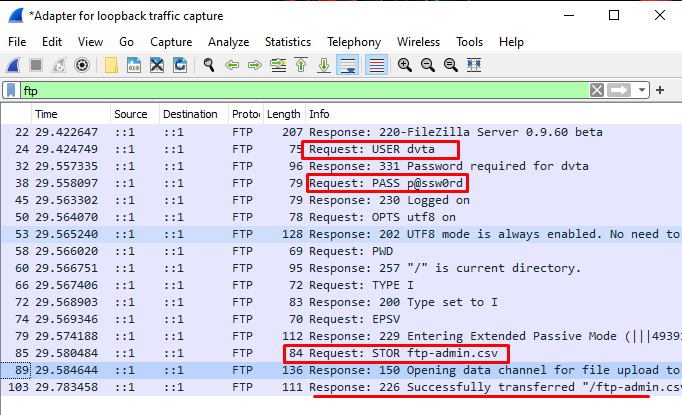Close this capture file
The height and width of the screenshot is (415, 682).
click(157, 65)
